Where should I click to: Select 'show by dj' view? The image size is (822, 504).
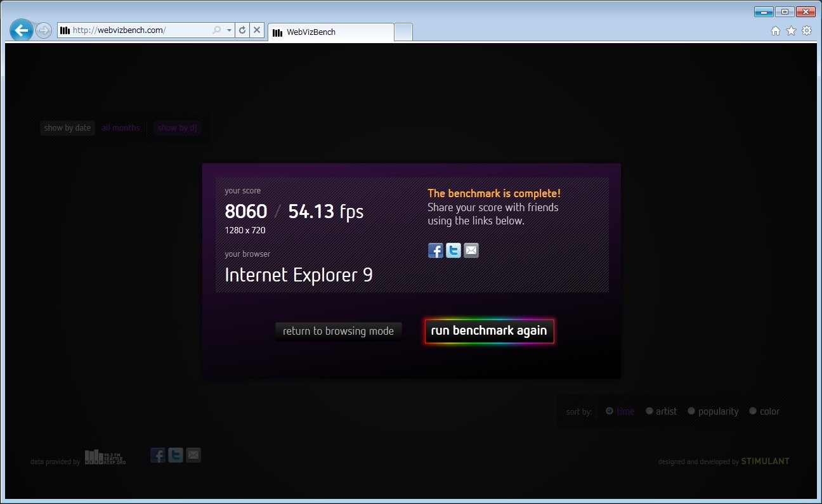[x=178, y=128]
